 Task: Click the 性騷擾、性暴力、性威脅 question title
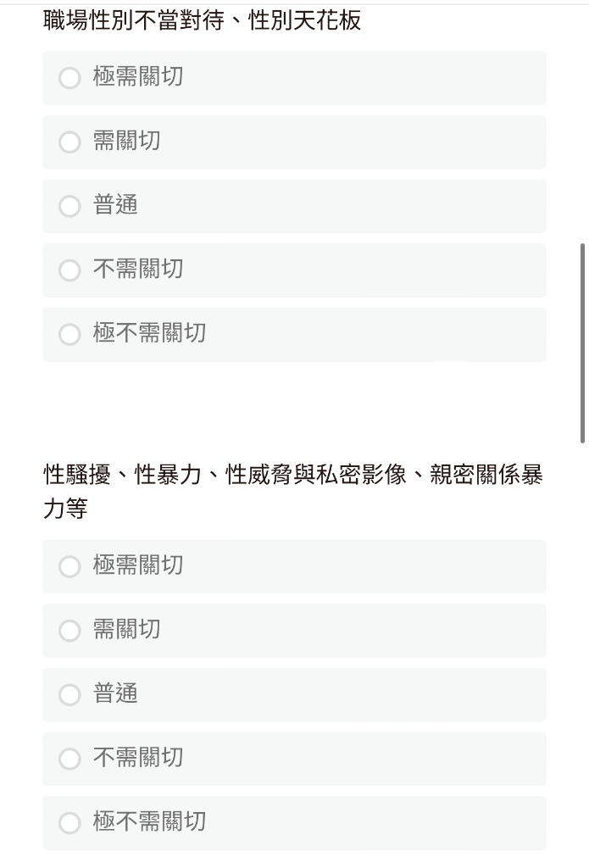pos(293,491)
